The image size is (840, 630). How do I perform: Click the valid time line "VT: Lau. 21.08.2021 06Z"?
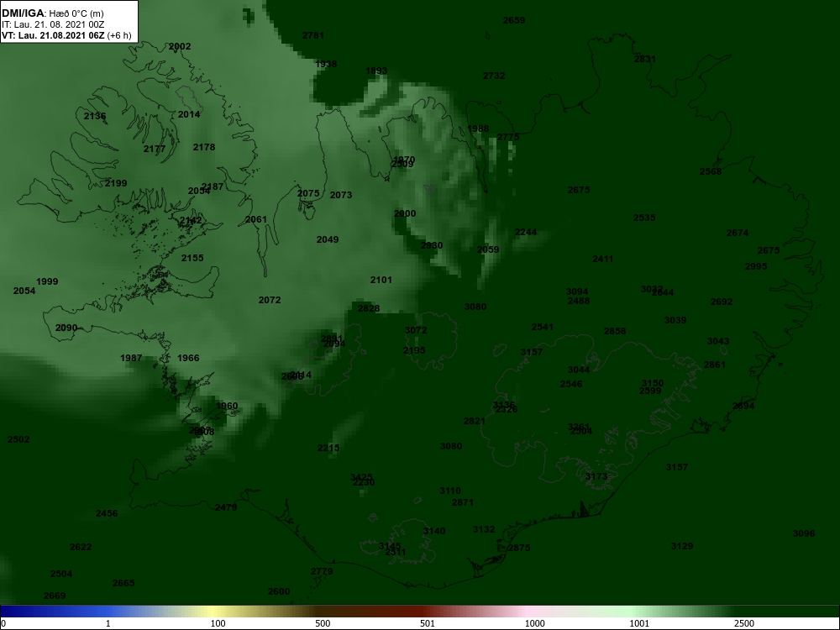coord(53,35)
